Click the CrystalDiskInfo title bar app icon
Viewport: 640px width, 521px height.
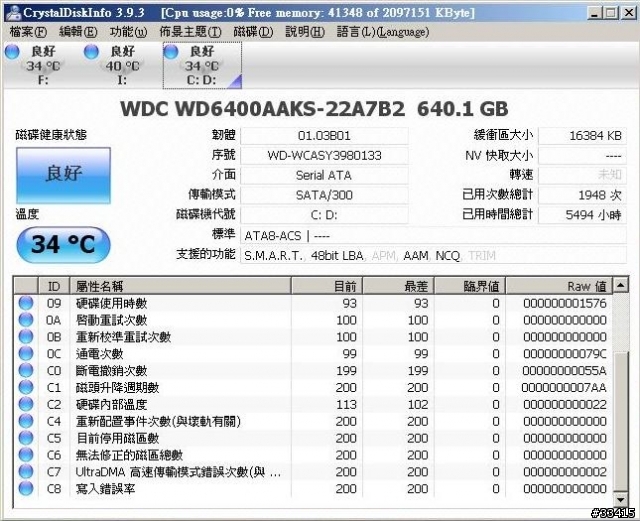point(13,13)
